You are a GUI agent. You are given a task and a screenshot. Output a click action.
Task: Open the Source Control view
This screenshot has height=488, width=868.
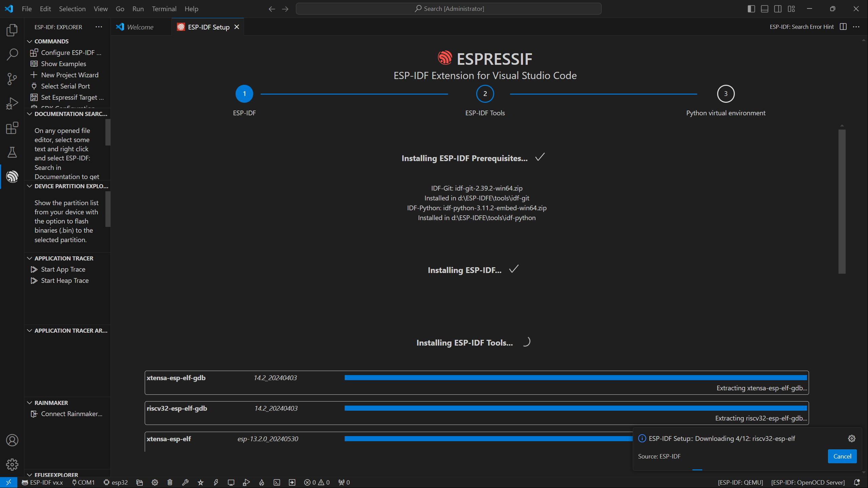12,79
